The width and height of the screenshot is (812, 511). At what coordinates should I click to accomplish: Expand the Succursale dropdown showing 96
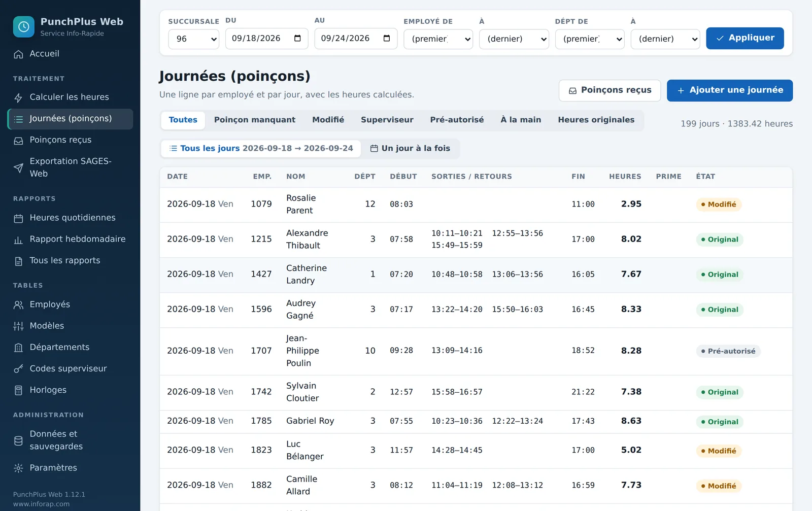(x=193, y=39)
